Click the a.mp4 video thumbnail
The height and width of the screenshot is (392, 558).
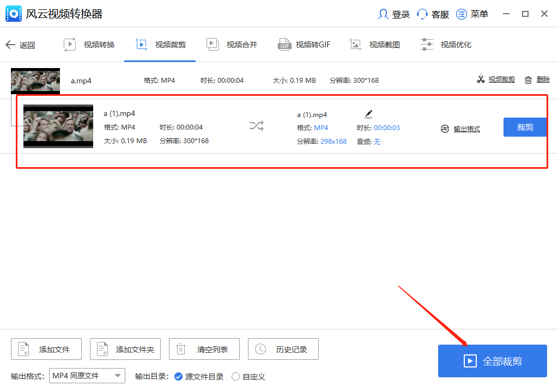click(x=35, y=81)
